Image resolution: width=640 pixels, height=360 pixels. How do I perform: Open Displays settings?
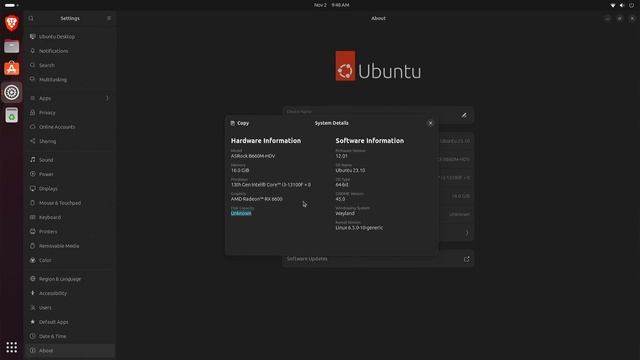(70, 189)
